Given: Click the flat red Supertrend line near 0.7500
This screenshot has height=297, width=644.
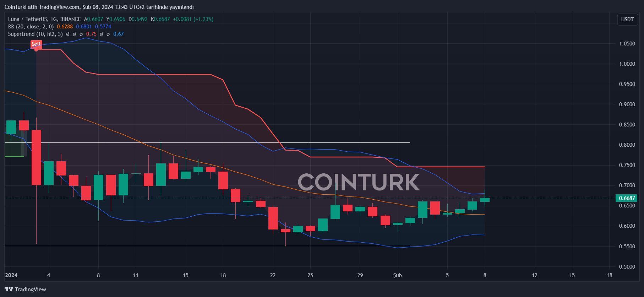Looking at the screenshot, I should (x=441, y=167).
